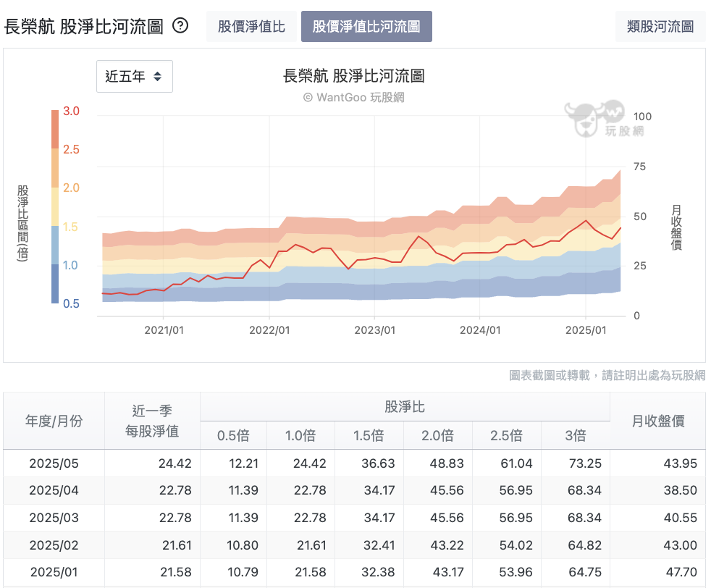This screenshot has width=711, height=588.
Task: Click the 48.83 value in 2.0倍 column
Action: click(447, 463)
